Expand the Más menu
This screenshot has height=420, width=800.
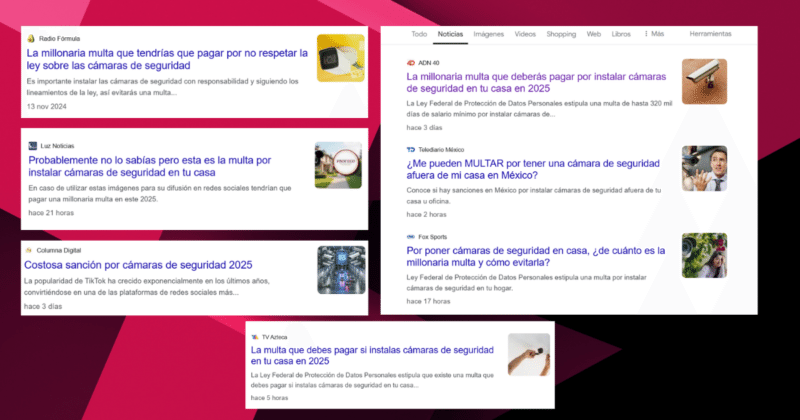(x=654, y=34)
